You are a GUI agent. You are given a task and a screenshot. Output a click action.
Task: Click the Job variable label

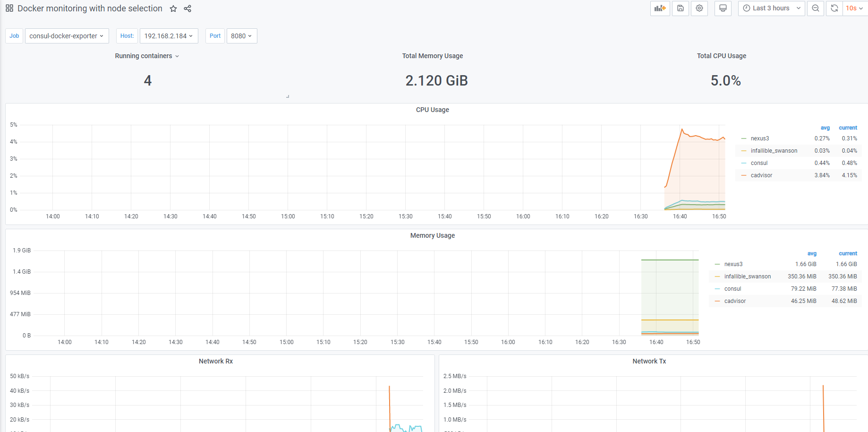point(14,36)
